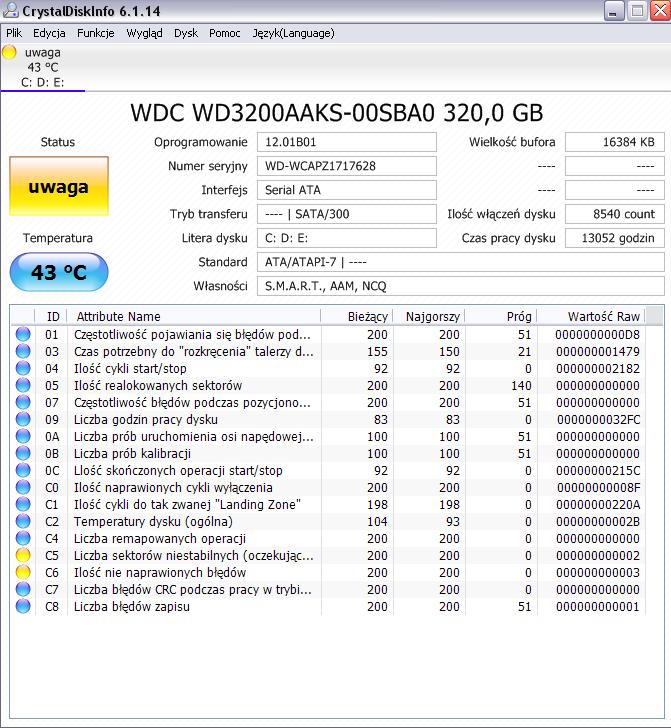The width and height of the screenshot is (671, 728).
Task: Click the 16384 KB buffer size field
Action: [615, 142]
